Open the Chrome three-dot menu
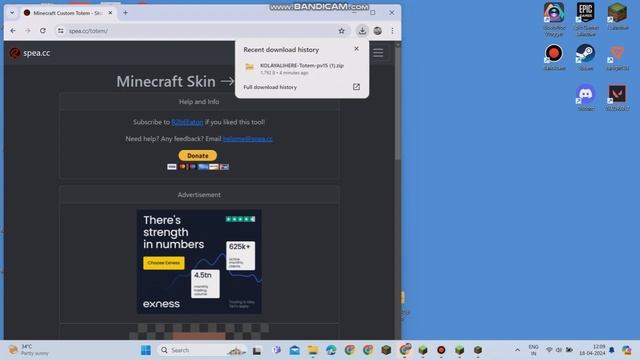 pyautogui.click(x=392, y=31)
